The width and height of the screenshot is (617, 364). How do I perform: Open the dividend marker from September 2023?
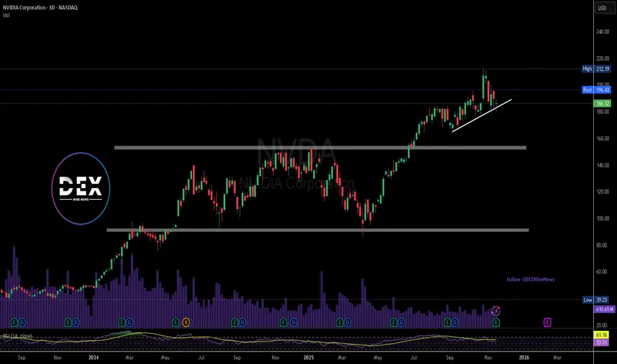tap(22, 323)
